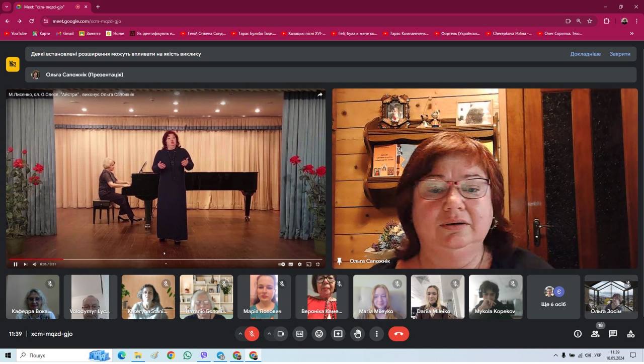Expand audio settings arrow beside microphone
The image size is (644, 364).
pos(240,334)
